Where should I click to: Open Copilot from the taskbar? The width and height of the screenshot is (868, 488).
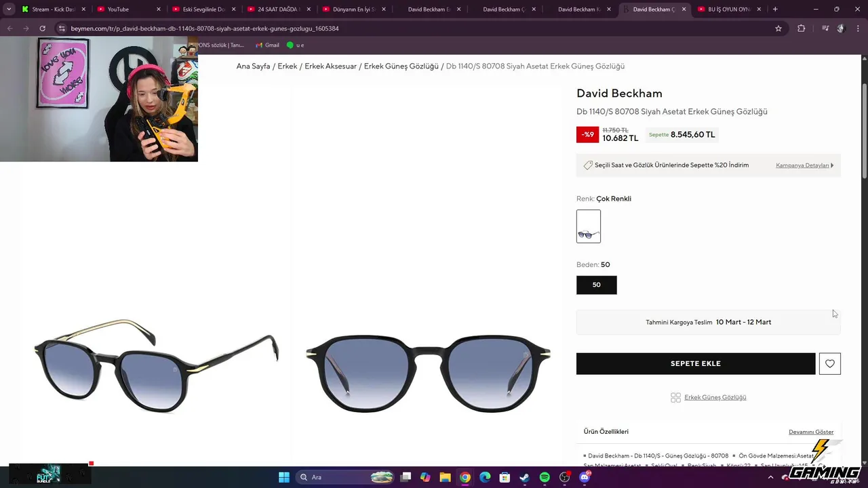425,477
